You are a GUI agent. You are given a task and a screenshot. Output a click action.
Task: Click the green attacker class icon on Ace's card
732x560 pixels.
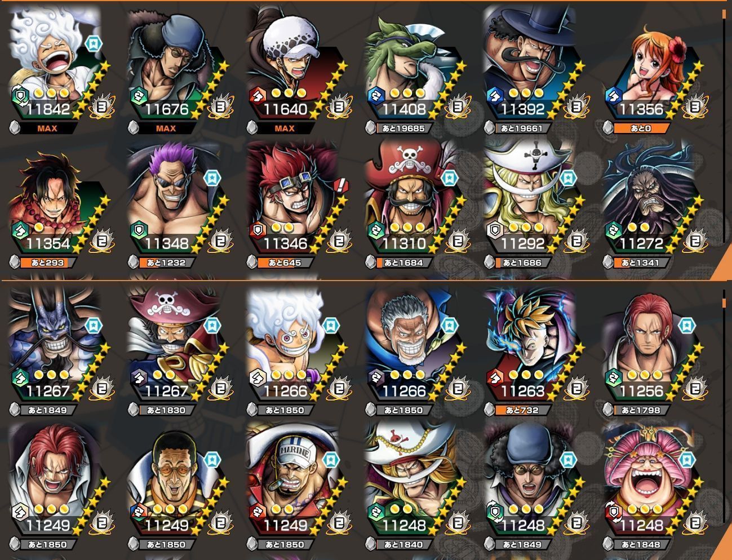[x=20, y=230]
